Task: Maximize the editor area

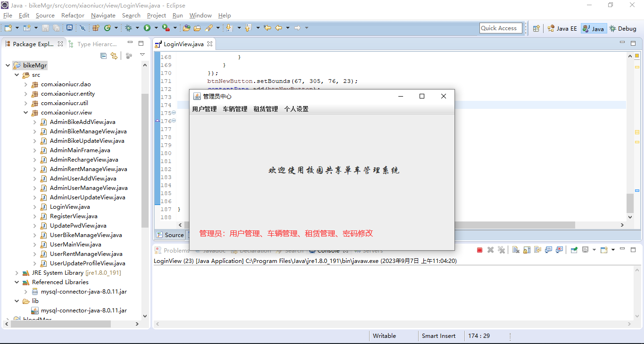Action: [x=633, y=43]
